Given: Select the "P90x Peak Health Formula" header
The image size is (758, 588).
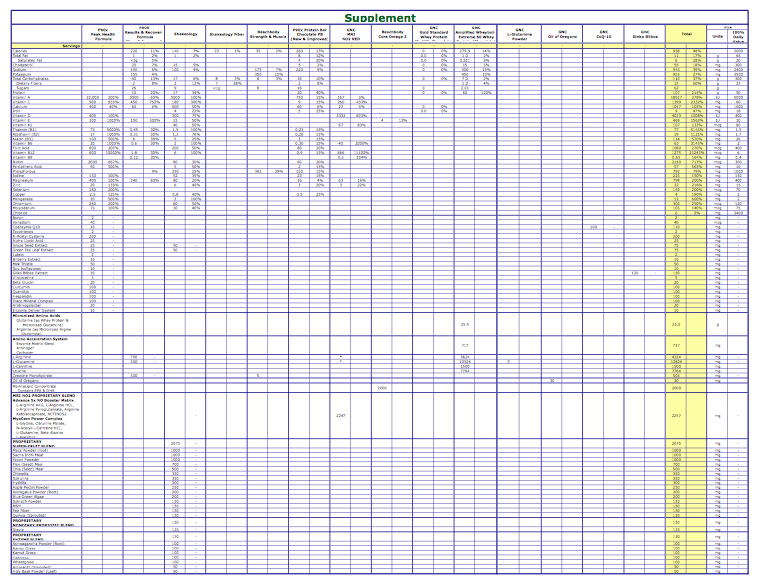Looking at the screenshot, I should [x=102, y=34].
